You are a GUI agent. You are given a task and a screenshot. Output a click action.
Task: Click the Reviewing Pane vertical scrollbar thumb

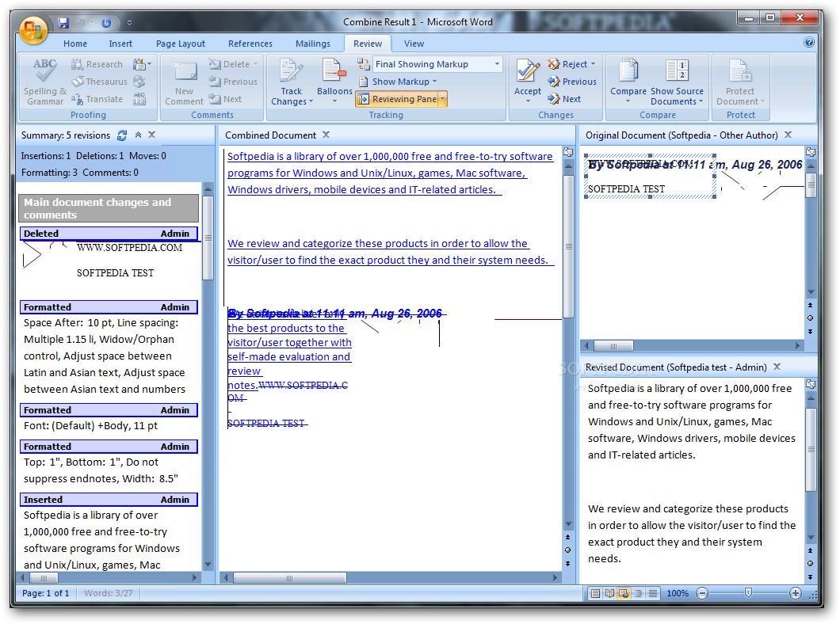click(208, 237)
